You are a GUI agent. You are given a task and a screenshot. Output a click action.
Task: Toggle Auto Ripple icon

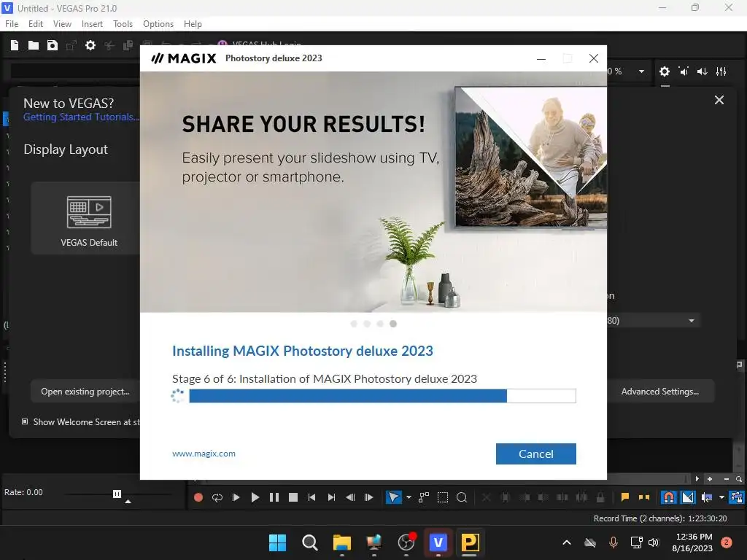pyautogui.click(x=707, y=497)
